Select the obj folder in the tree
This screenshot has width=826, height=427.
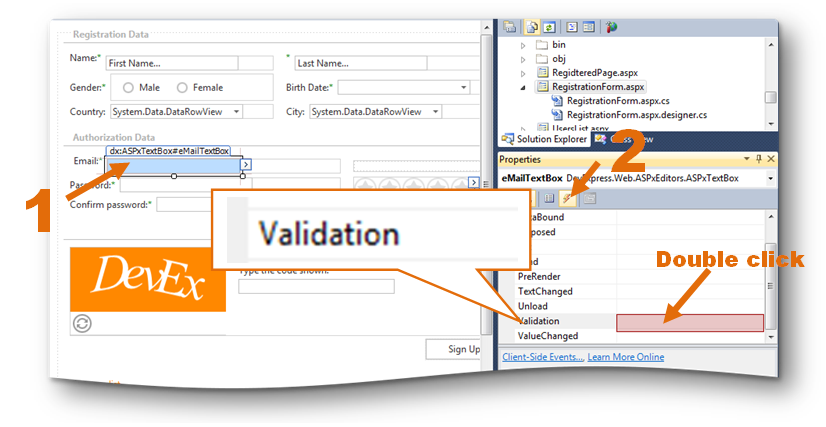pos(559,59)
